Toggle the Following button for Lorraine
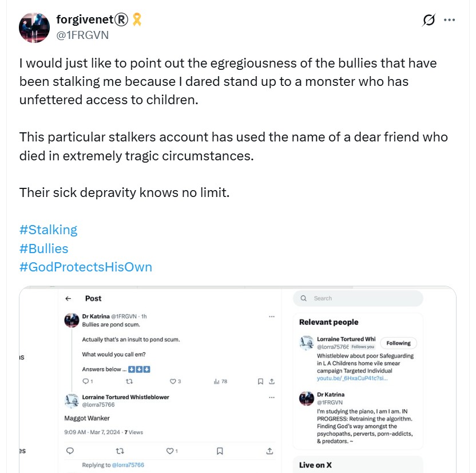The width and height of the screenshot is (476, 473). (398, 343)
